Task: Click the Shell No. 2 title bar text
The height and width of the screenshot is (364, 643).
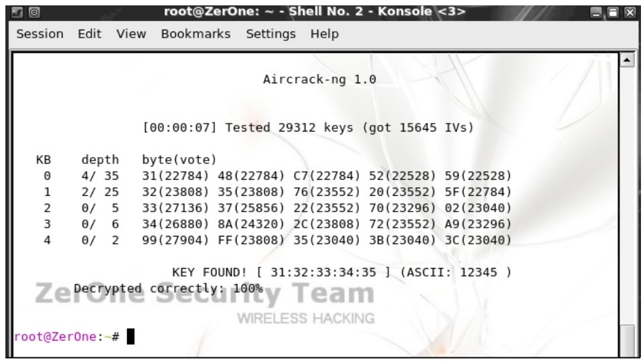Action: (326, 11)
